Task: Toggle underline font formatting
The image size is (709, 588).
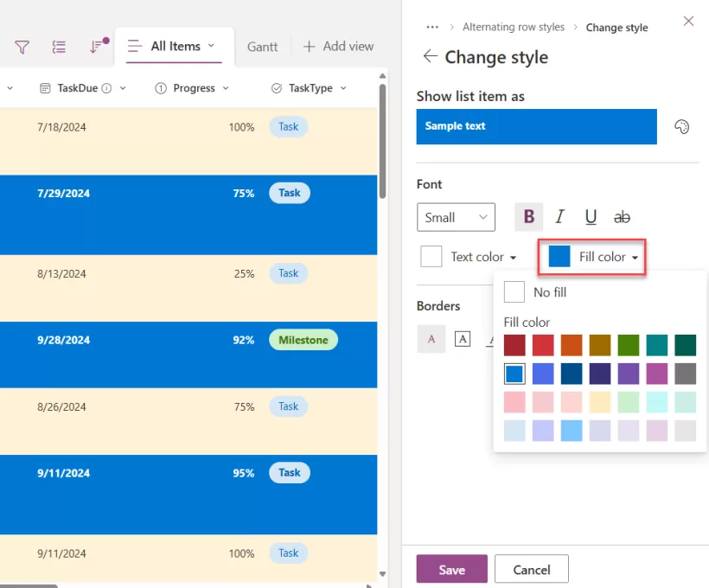Action: coord(591,217)
